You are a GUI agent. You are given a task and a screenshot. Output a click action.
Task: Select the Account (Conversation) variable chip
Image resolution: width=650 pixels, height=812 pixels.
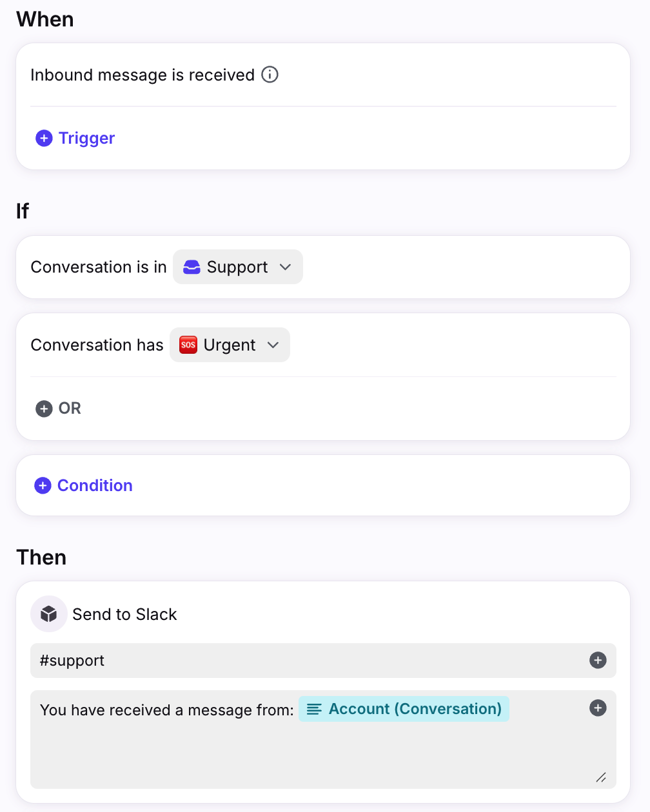(x=415, y=710)
